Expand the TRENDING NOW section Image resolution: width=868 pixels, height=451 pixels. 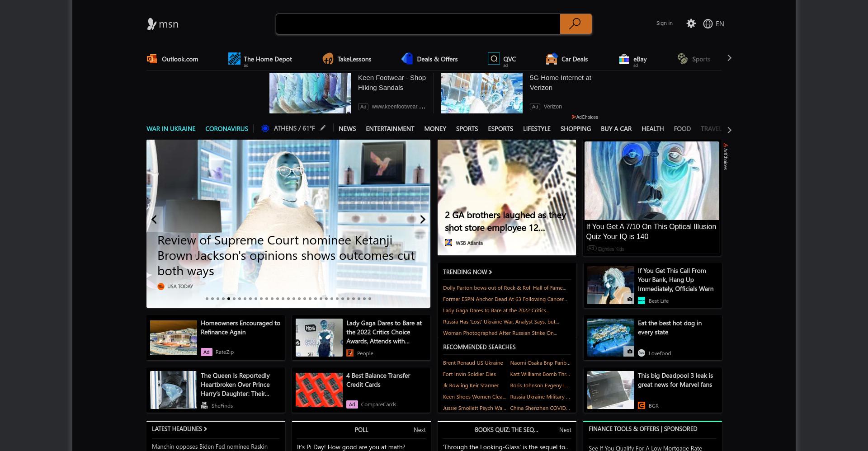[467, 272]
